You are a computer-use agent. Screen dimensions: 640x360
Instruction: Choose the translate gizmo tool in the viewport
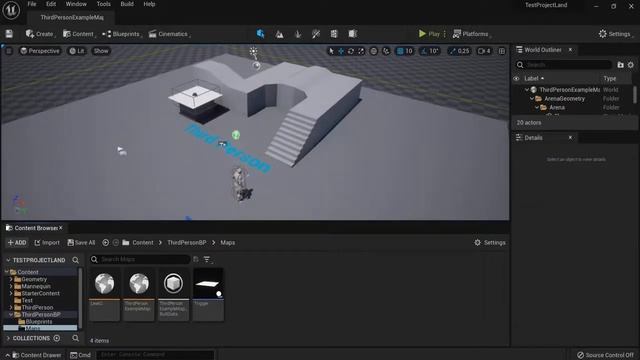pyautogui.click(x=341, y=51)
